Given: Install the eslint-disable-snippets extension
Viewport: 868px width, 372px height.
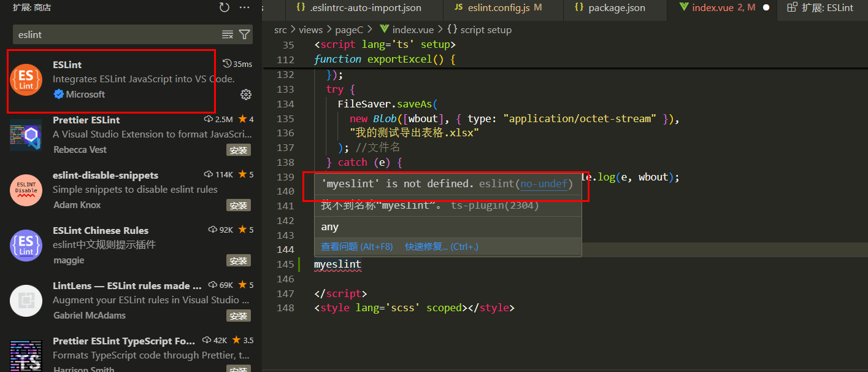Looking at the screenshot, I should pos(238,204).
